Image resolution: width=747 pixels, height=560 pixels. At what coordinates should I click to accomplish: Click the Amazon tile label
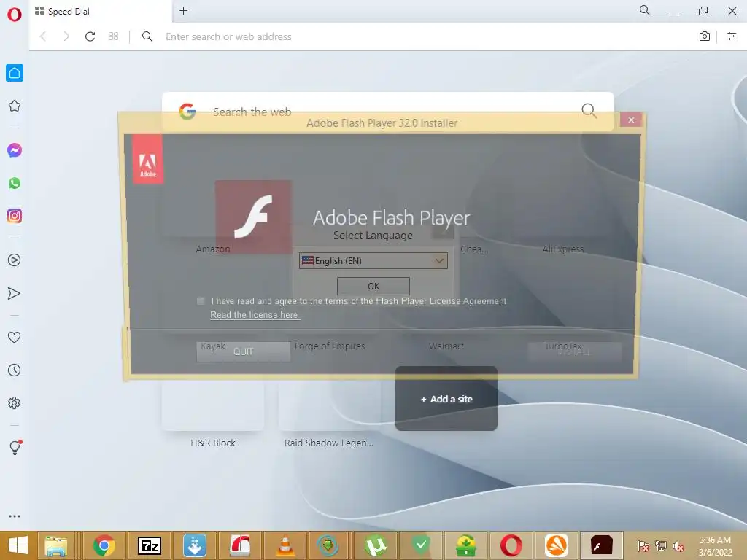[213, 249]
